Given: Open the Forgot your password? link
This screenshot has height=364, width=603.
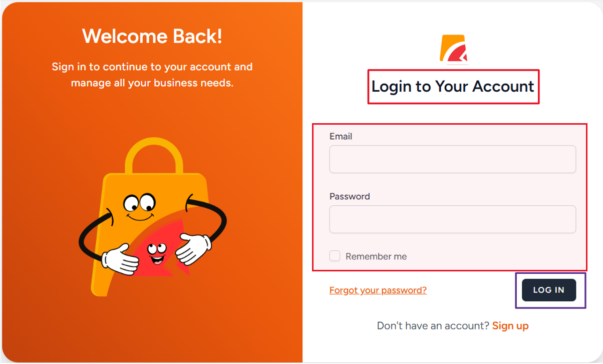Looking at the screenshot, I should pyautogui.click(x=378, y=290).
